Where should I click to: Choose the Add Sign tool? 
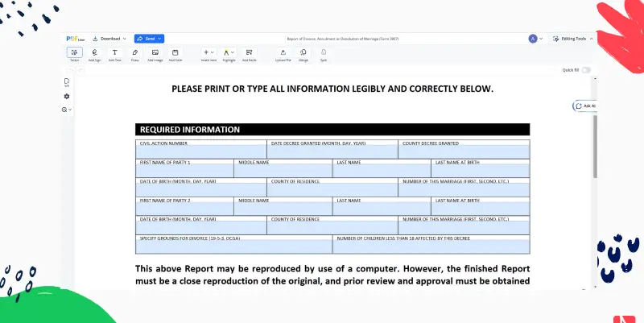(94, 54)
